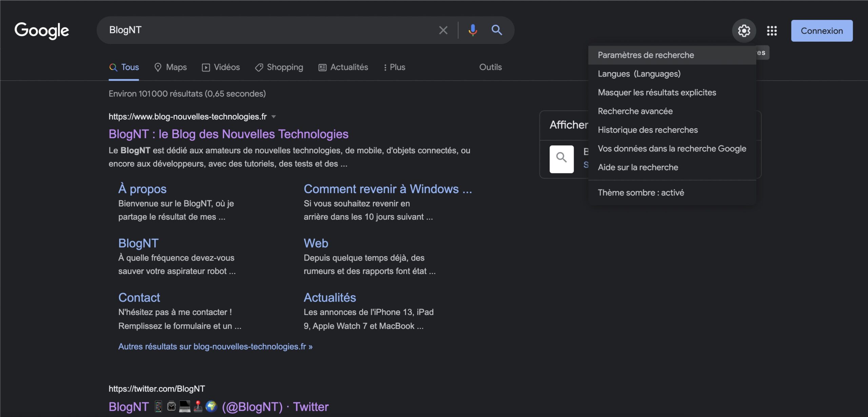Open the Autres résultats sur blog-nouvelles-technologies.fr link
The image size is (868, 417).
coord(215,347)
